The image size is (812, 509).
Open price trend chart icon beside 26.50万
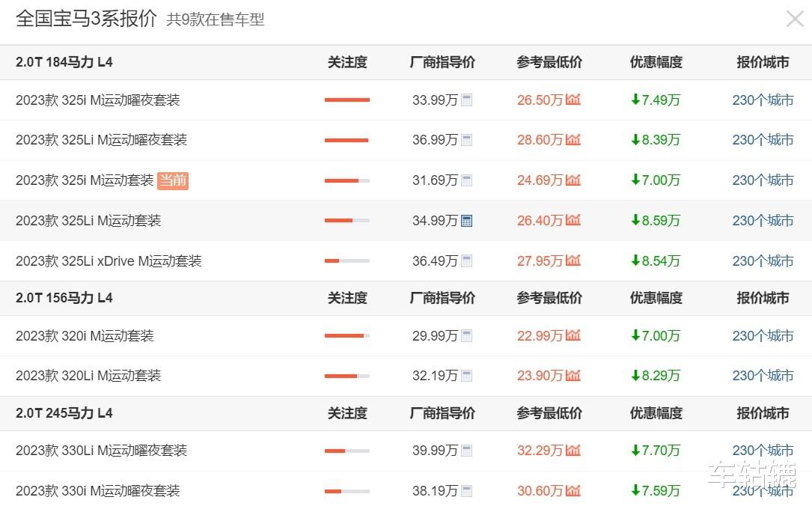pyautogui.click(x=573, y=100)
